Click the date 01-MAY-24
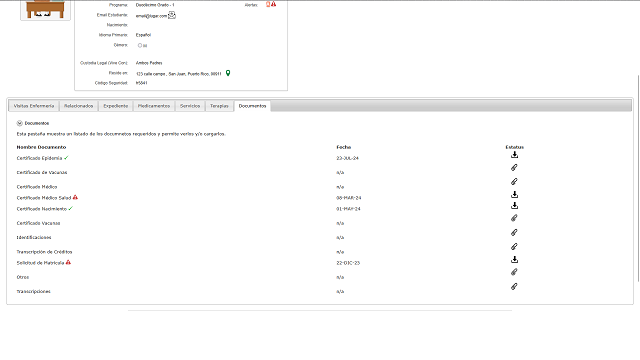640x360 pixels. tap(348, 209)
